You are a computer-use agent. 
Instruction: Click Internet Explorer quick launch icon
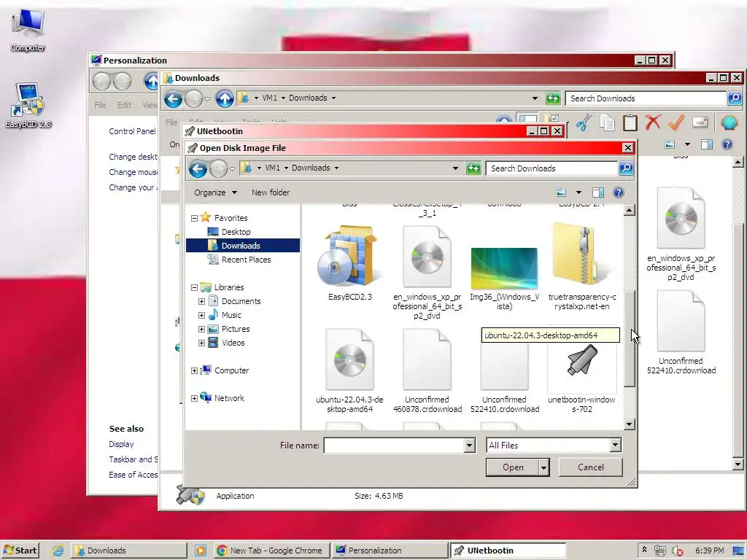(58, 551)
